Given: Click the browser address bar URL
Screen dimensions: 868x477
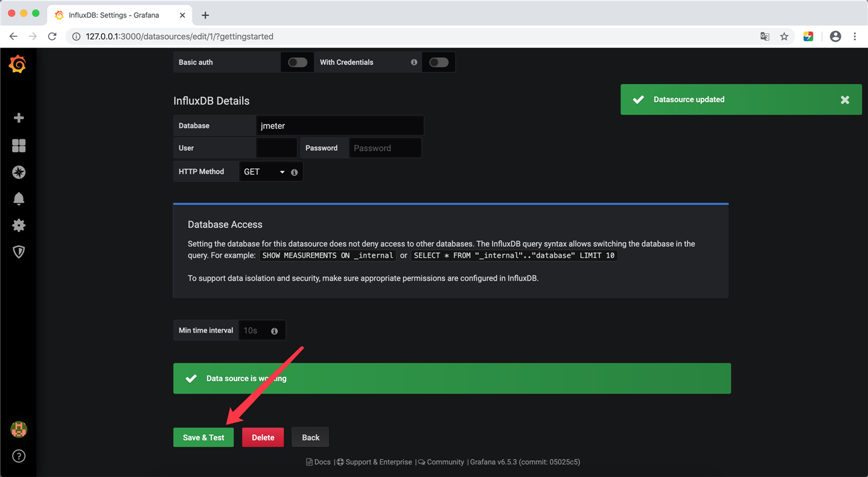Looking at the screenshot, I should point(179,36).
